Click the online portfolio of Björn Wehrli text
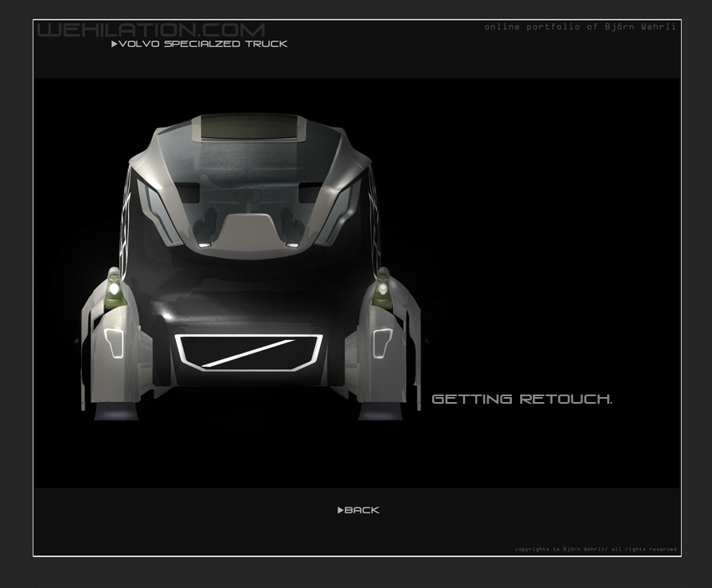The image size is (712, 588). point(580,27)
